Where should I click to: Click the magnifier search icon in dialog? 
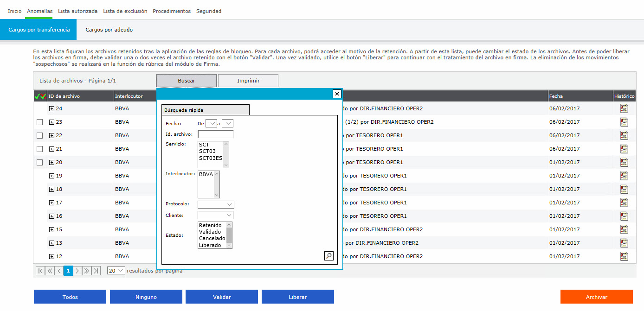pyautogui.click(x=328, y=255)
